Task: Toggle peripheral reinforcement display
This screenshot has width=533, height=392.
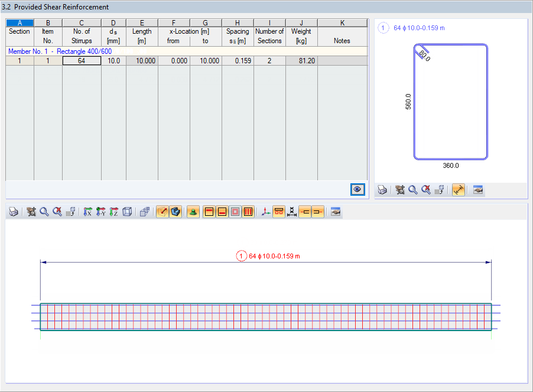Action: [235, 212]
